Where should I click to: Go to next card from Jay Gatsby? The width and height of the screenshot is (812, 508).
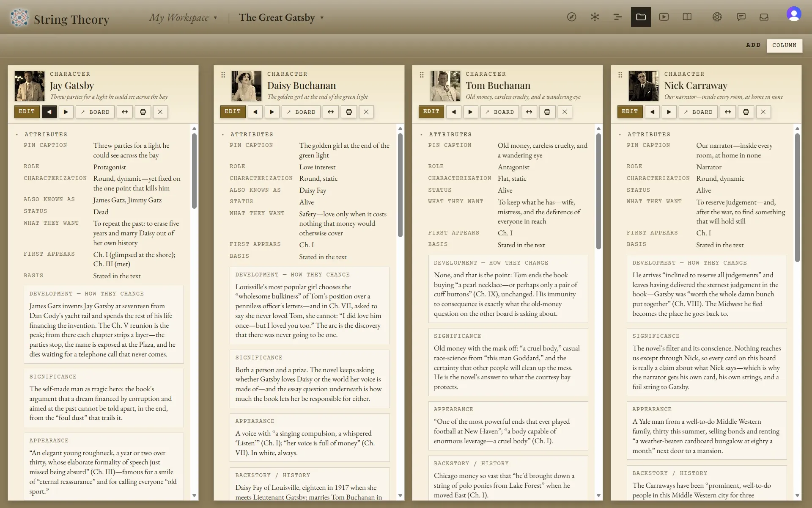[x=66, y=112]
